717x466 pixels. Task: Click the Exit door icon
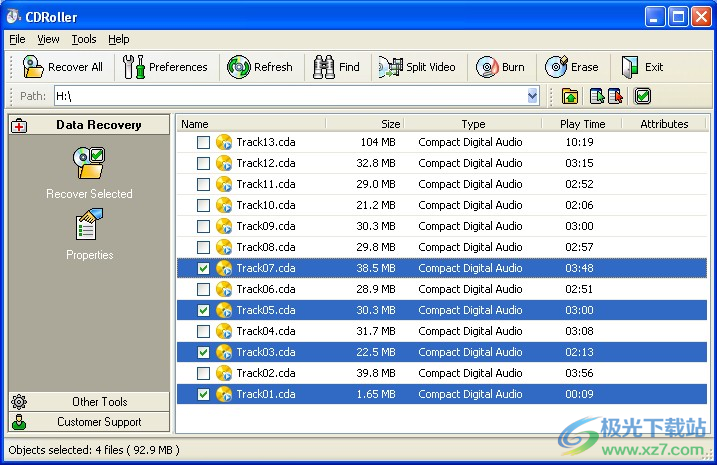coord(630,67)
